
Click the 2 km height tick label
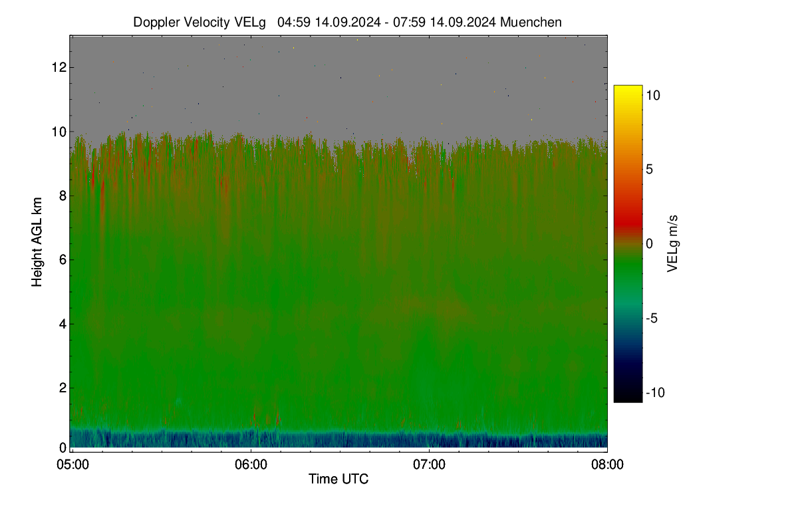(x=62, y=388)
